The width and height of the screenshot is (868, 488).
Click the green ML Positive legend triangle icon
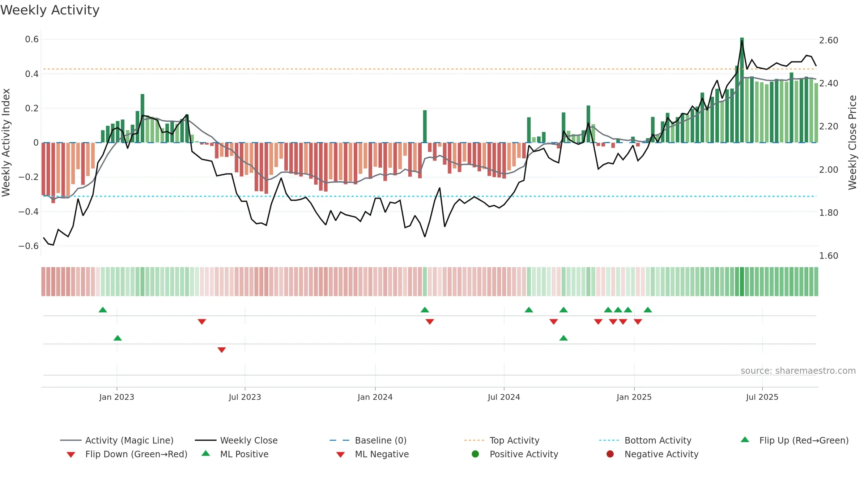point(206,453)
